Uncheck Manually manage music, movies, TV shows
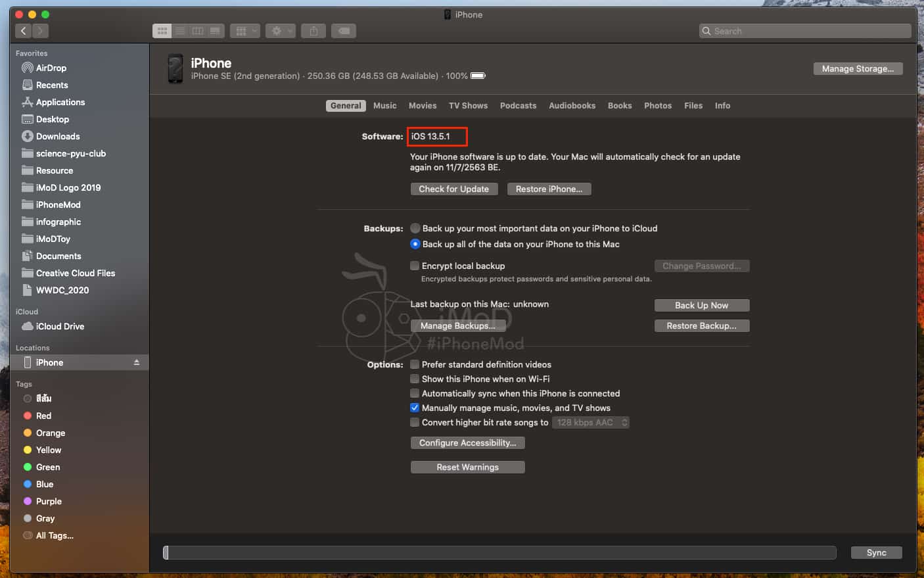The image size is (924, 578). (x=415, y=408)
